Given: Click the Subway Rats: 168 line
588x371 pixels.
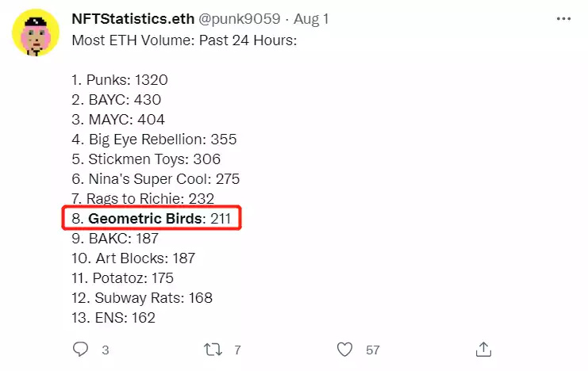Looking at the screenshot, I should pyautogui.click(x=142, y=298).
